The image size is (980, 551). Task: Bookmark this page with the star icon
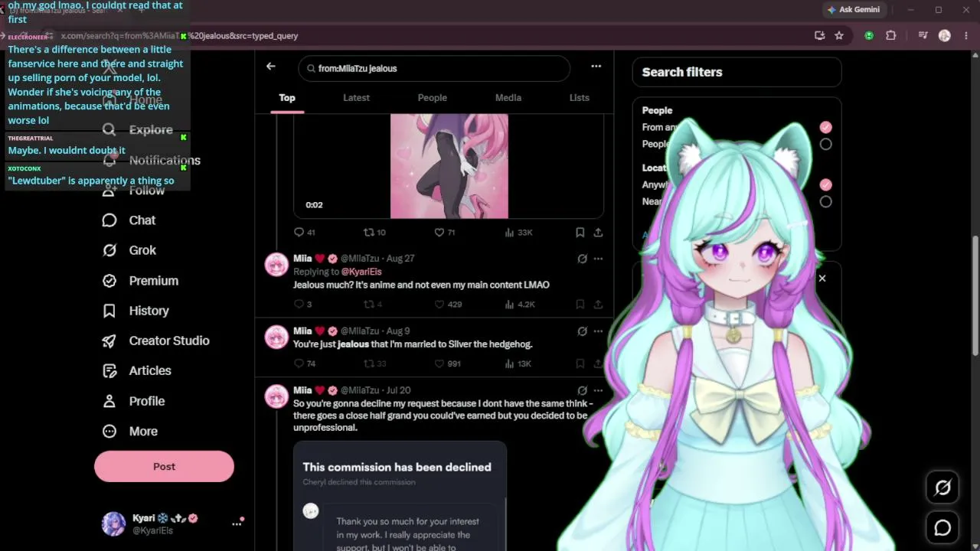839,36
